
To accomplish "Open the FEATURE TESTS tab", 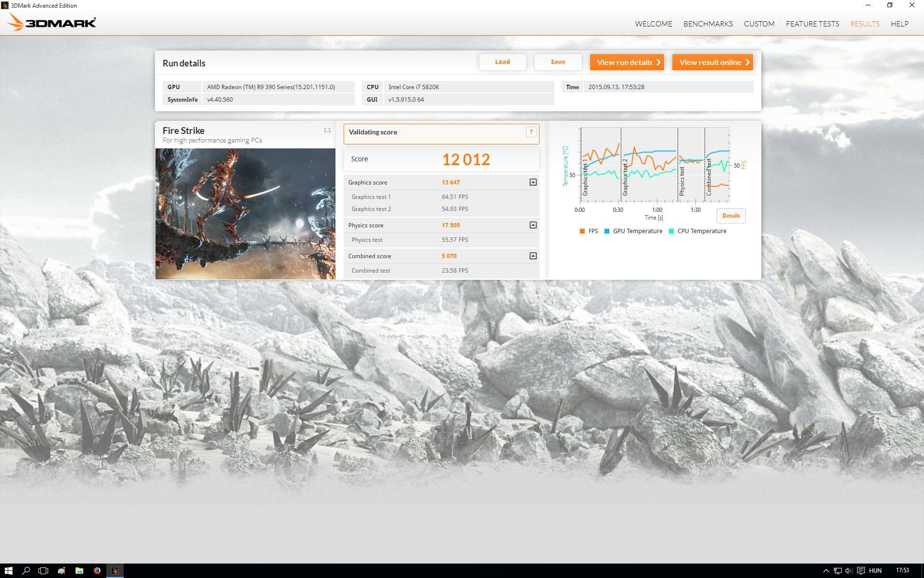I will [812, 24].
